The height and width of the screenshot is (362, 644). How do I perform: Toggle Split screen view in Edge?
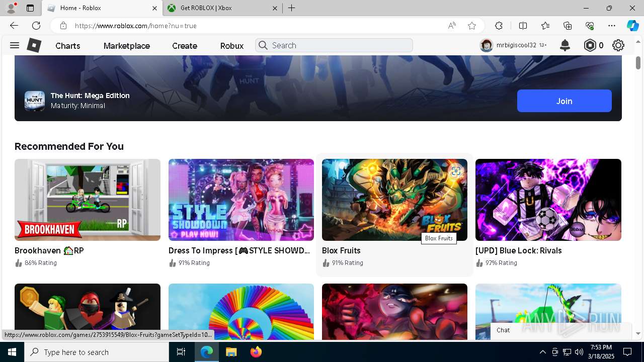[x=523, y=26]
